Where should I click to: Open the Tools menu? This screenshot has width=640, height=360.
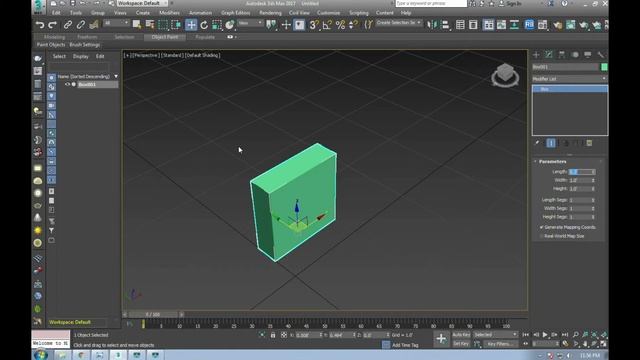click(x=76, y=13)
